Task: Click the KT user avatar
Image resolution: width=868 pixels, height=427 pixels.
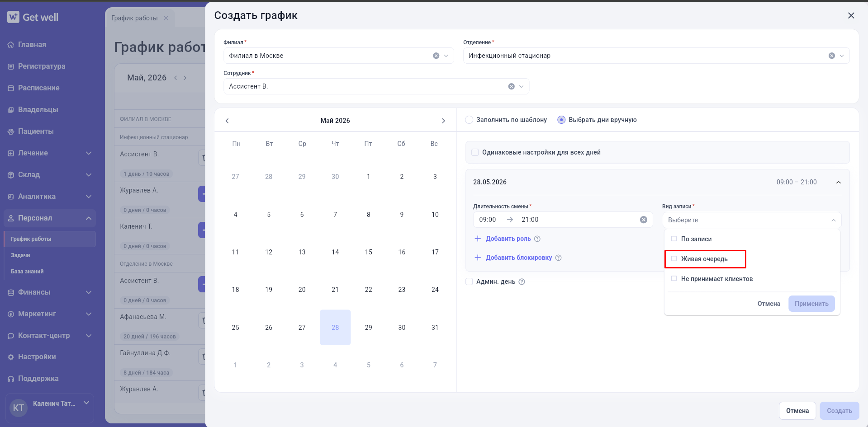Action: pos(19,408)
